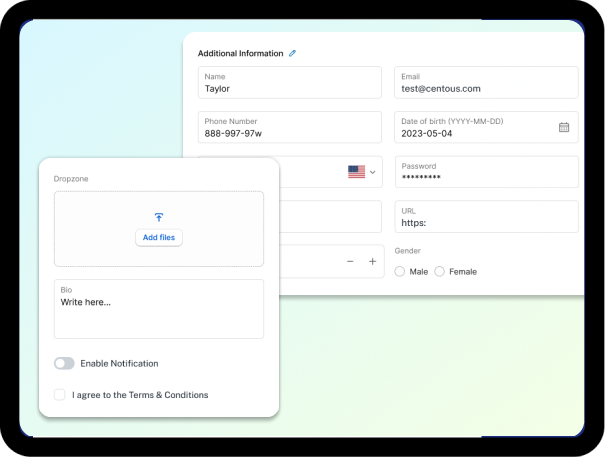Click the US flag country icon
Image resolution: width=605 pixels, height=457 pixels.
(x=356, y=172)
